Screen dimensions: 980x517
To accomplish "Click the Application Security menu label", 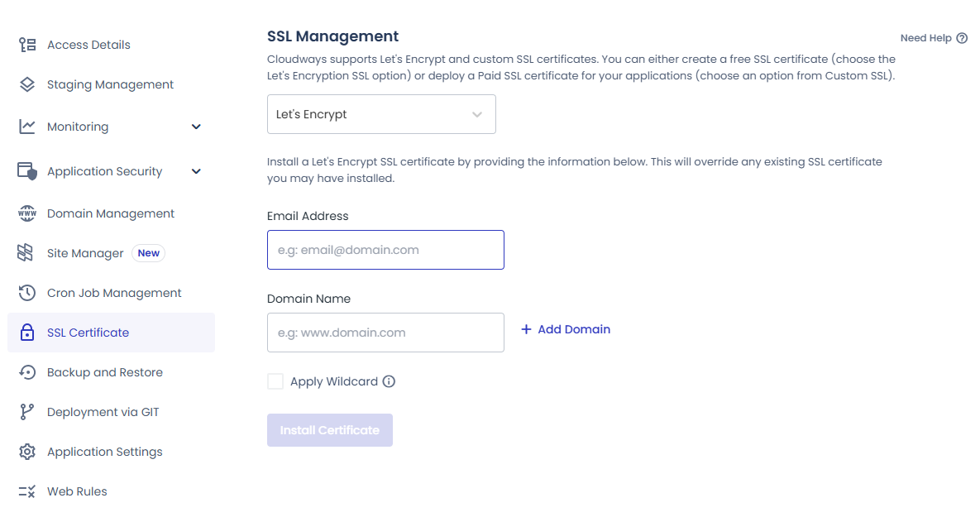I will (104, 171).
